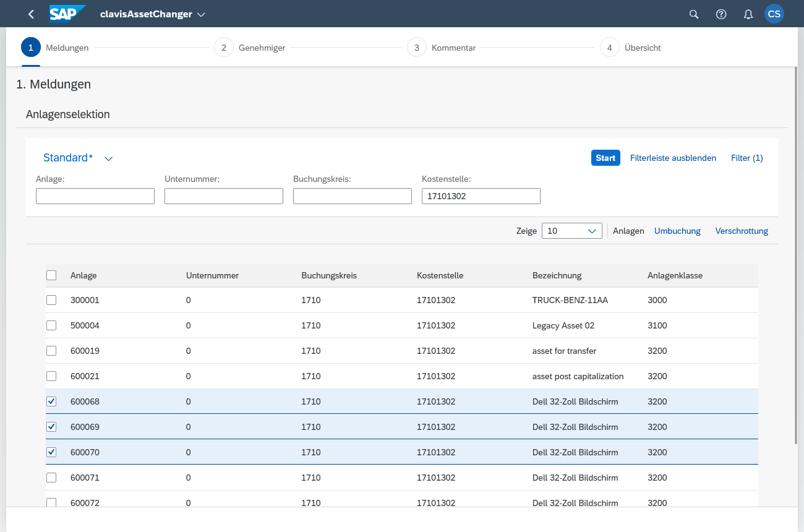Open the Zeige row count dropdown
The height and width of the screenshot is (532, 804).
coord(571,231)
